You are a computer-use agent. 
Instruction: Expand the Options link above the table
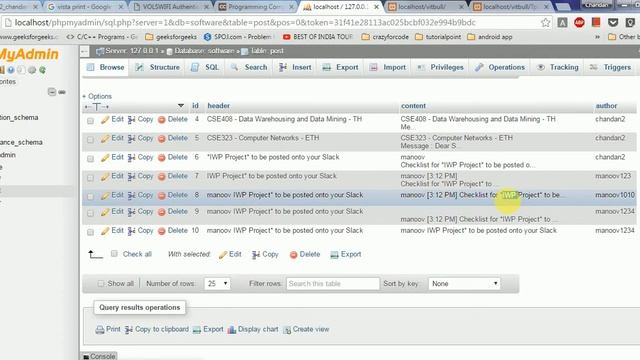(97, 96)
